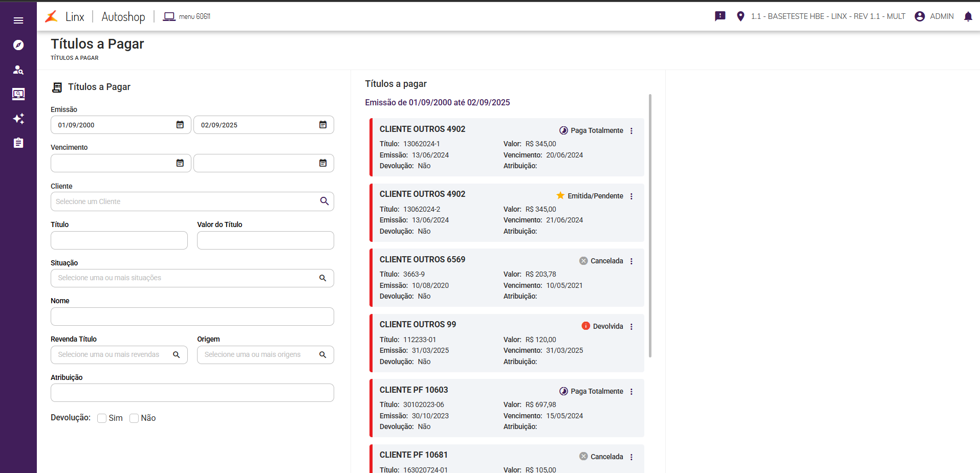Focus the Título input field
Viewport: 980px width, 473px height.
(x=119, y=240)
